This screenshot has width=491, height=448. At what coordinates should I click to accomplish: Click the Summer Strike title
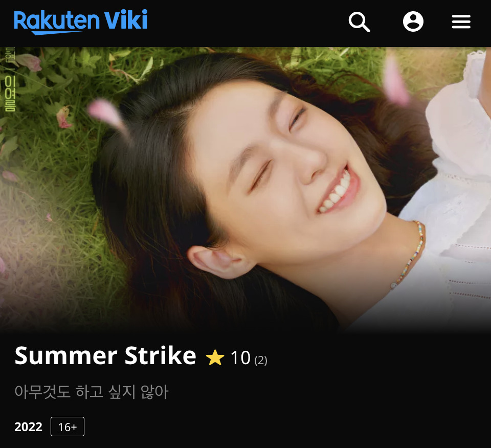[x=105, y=355]
